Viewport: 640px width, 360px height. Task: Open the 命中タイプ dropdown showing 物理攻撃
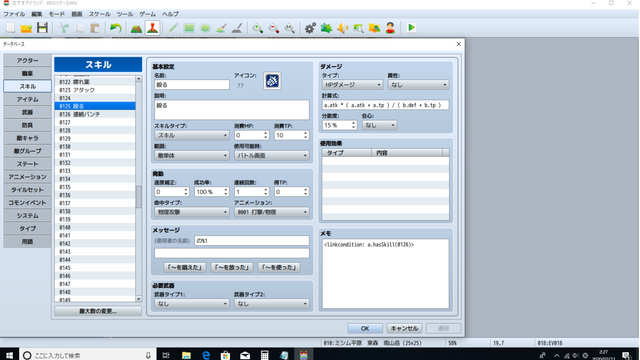pyautogui.click(x=191, y=212)
